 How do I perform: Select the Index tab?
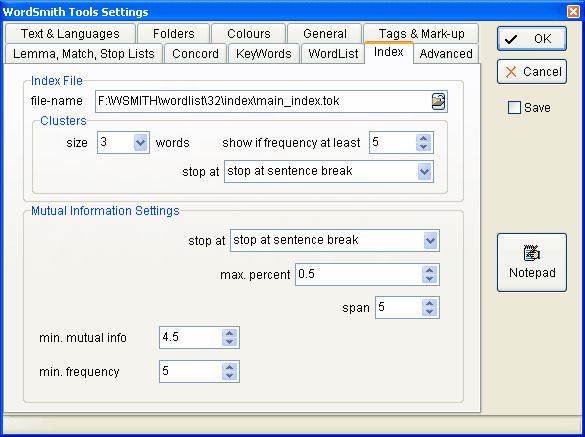pyautogui.click(x=388, y=52)
